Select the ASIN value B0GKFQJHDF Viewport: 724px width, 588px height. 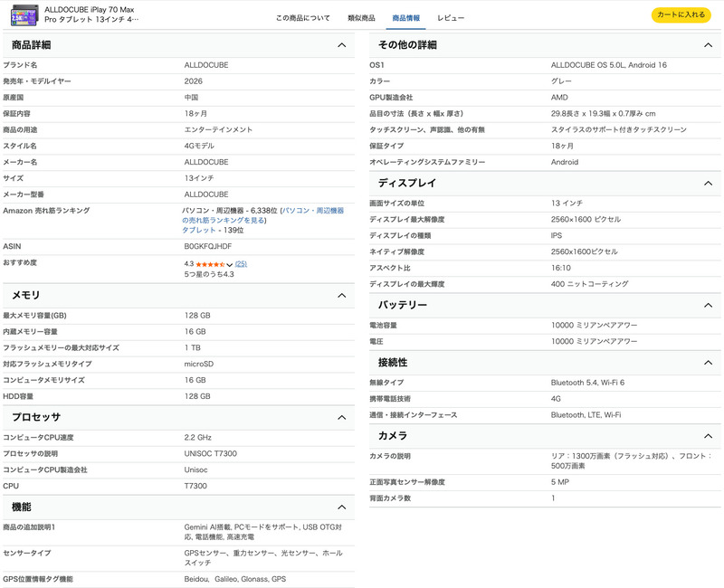click(x=208, y=246)
